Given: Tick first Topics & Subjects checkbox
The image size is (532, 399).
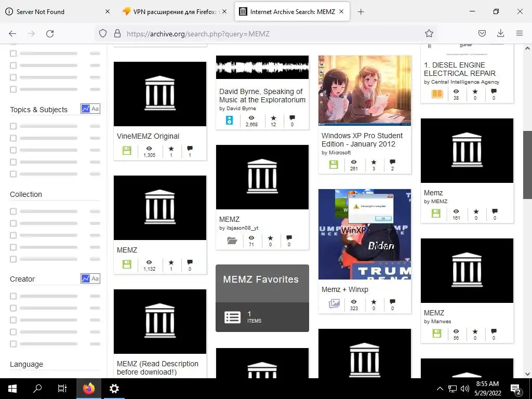Looking at the screenshot, I should (13, 126).
